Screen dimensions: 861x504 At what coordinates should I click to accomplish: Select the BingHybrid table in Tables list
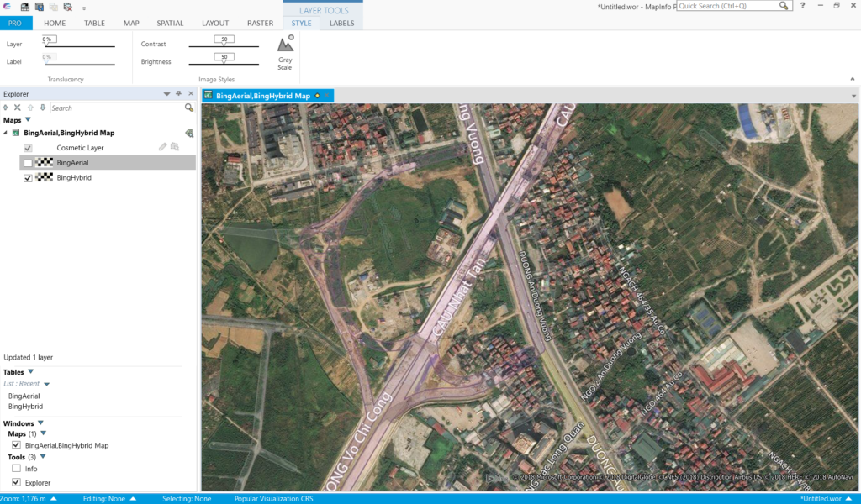25,407
